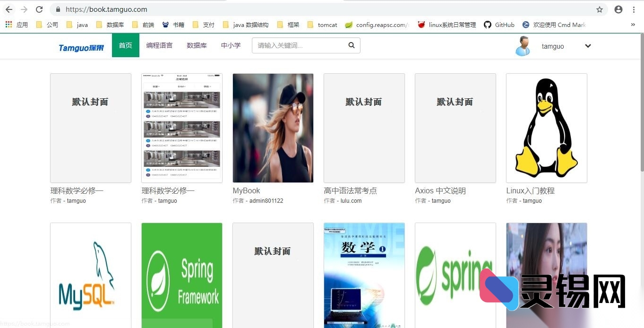644x328 pixels.
Task: Open the Linux入门教程 book link
Action: click(x=530, y=190)
